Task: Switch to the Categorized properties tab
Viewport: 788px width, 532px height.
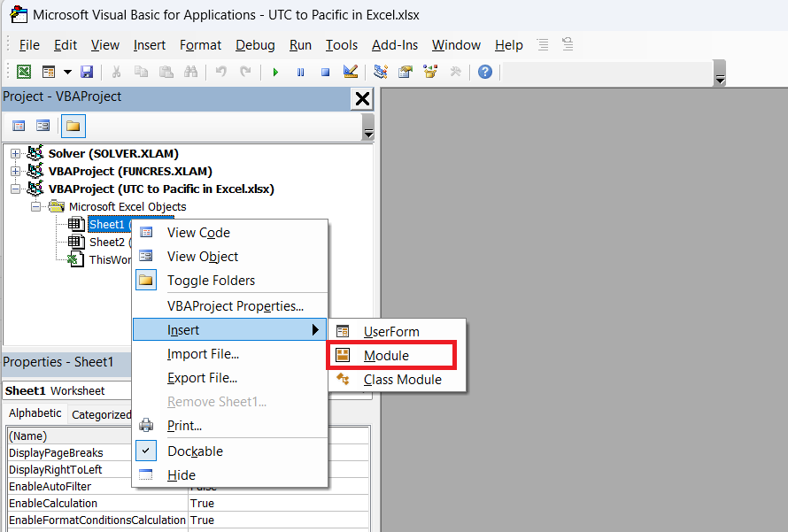Action: (x=101, y=414)
